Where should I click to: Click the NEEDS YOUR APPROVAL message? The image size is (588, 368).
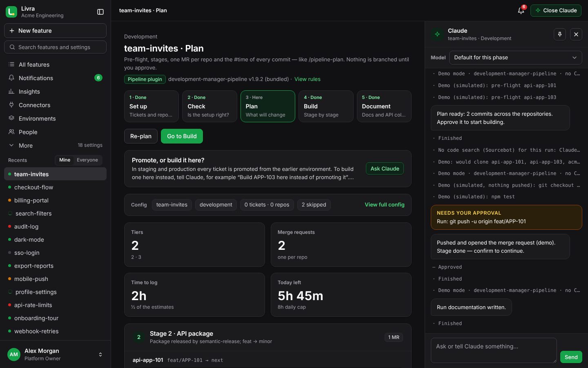506,217
